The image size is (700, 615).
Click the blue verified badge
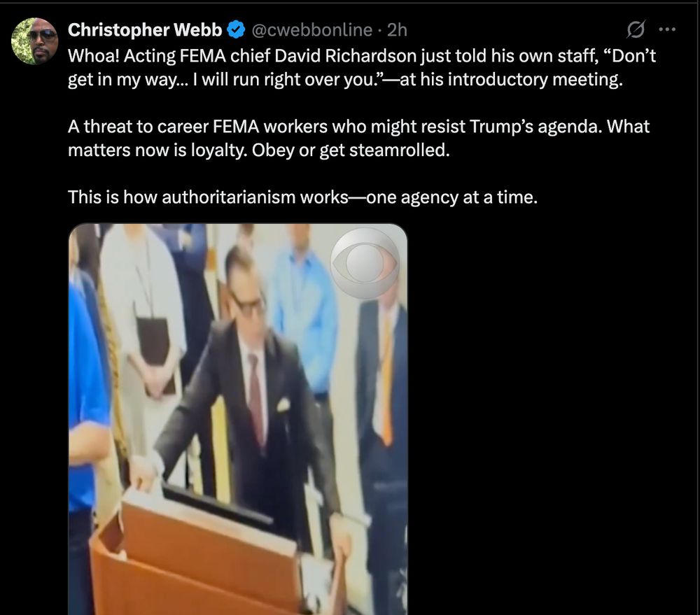point(236,30)
